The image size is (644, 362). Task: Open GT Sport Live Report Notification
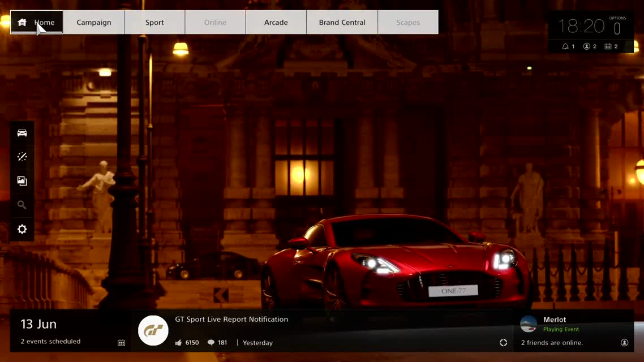click(x=231, y=319)
